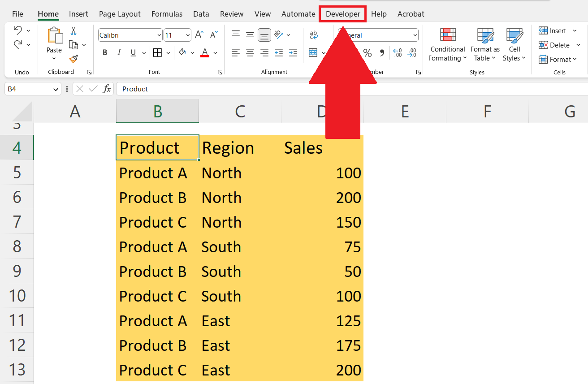
Task: Undo the last action
Action: [18, 30]
